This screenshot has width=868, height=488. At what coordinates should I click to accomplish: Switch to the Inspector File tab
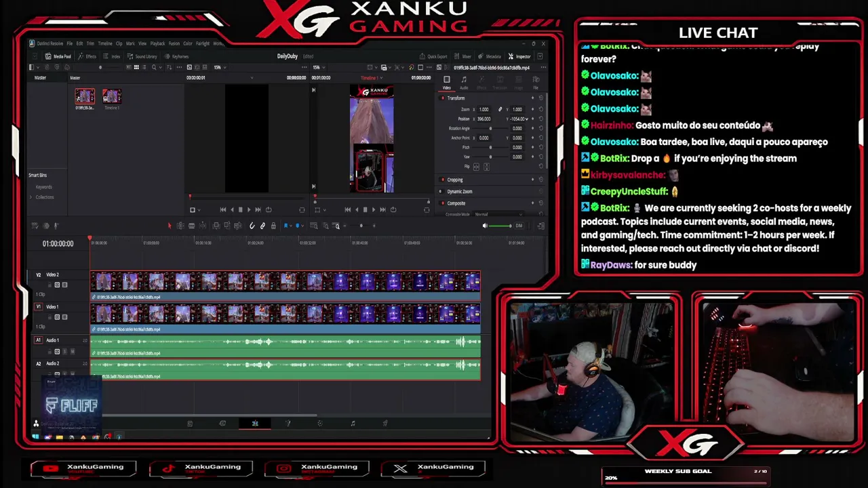pos(536,83)
